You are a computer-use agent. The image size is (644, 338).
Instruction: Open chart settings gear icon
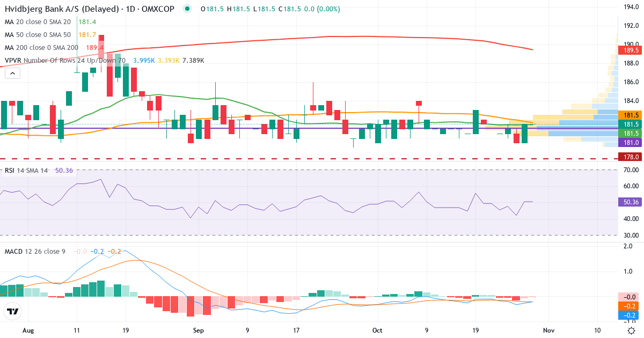tap(632, 331)
